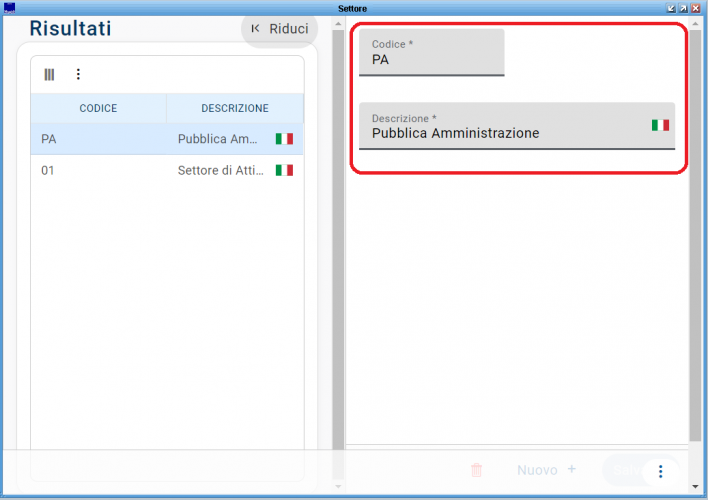Click Italian flag in the 01 row
The image size is (708, 500).
tap(284, 170)
